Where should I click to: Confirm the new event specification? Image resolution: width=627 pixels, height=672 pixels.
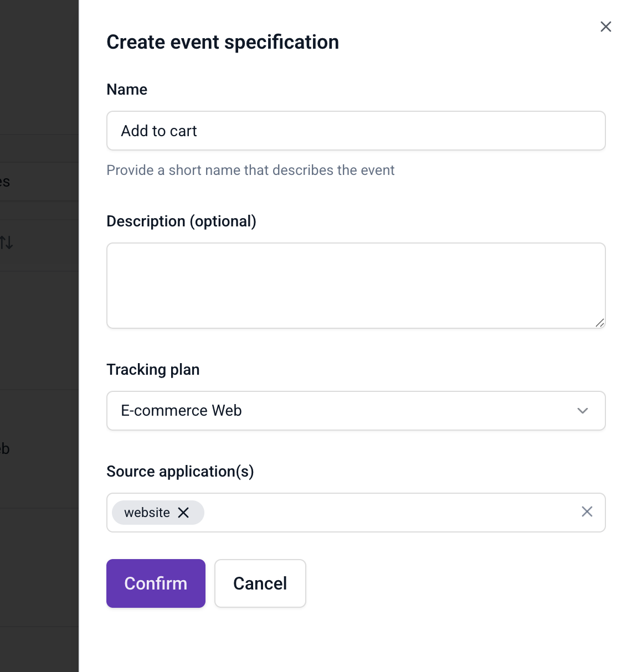[x=156, y=583]
